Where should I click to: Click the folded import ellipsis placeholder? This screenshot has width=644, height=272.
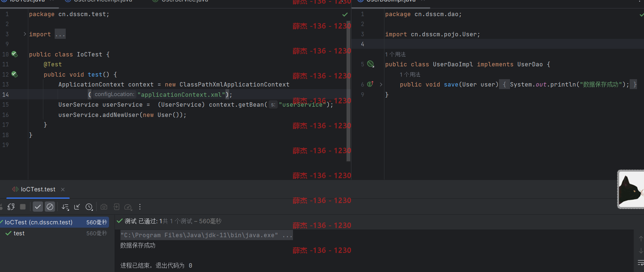(60, 34)
